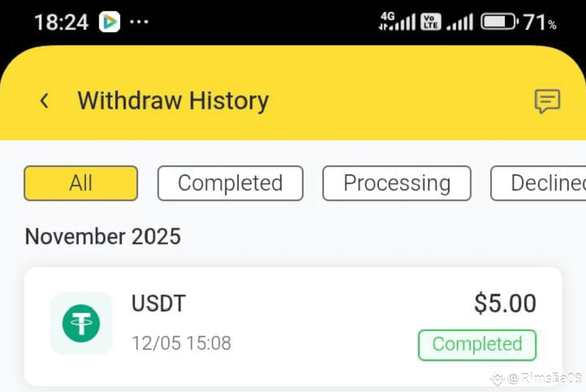This screenshot has width=586, height=392.
Task: Tap the $5.00 withdrawal amount
Action: click(505, 303)
